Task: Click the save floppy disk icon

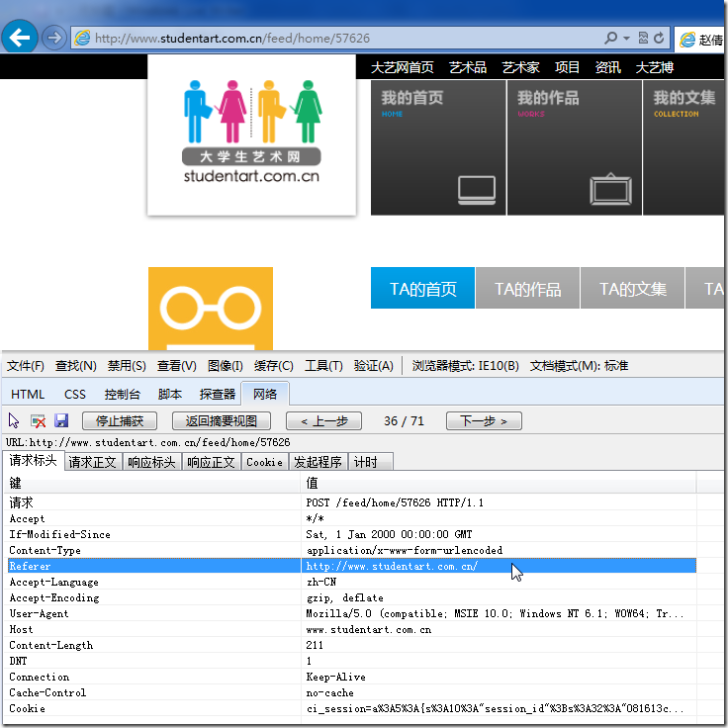Action: tap(61, 420)
